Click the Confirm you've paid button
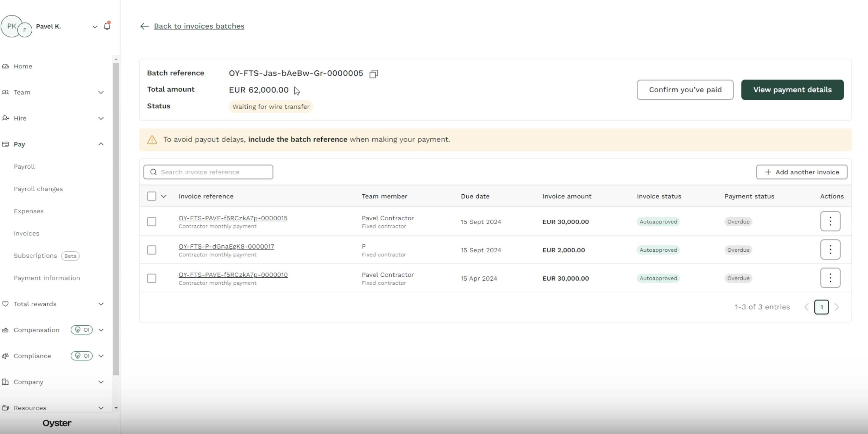868x434 pixels. point(685,90)
